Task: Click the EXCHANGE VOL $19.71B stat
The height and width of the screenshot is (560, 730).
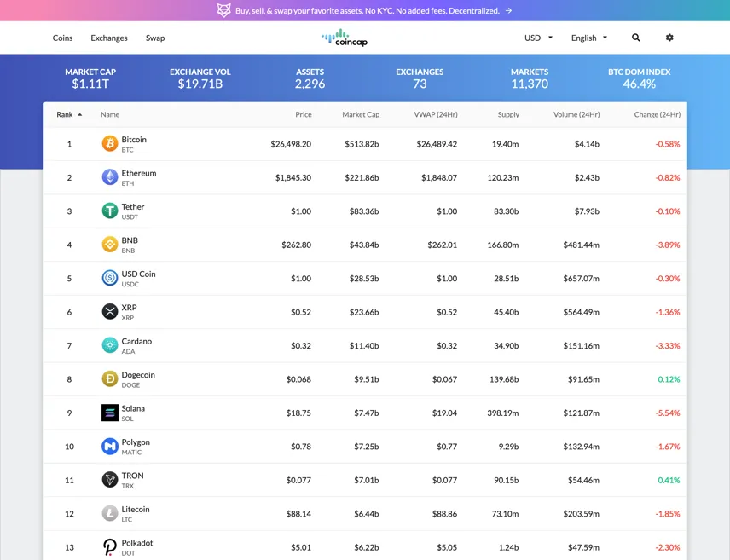Action: 200,78
